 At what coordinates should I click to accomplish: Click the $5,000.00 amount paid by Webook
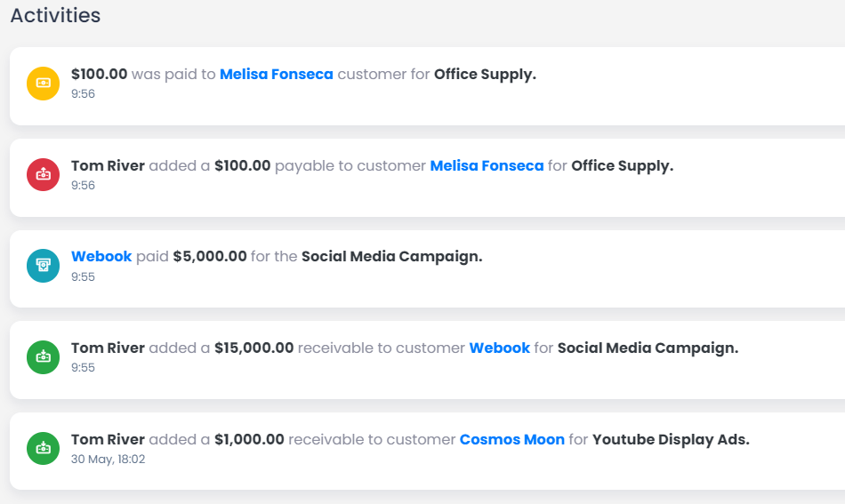pos(210,256)
